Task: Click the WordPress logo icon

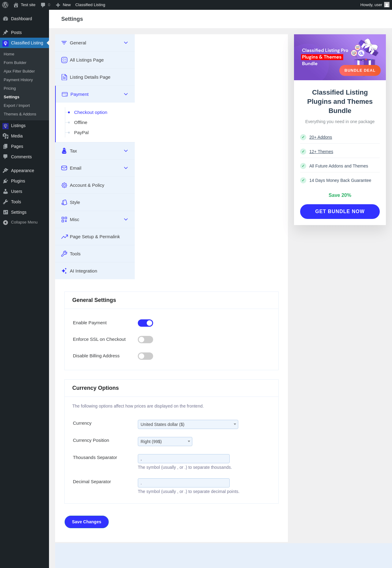Action: (x=5, y=5)
